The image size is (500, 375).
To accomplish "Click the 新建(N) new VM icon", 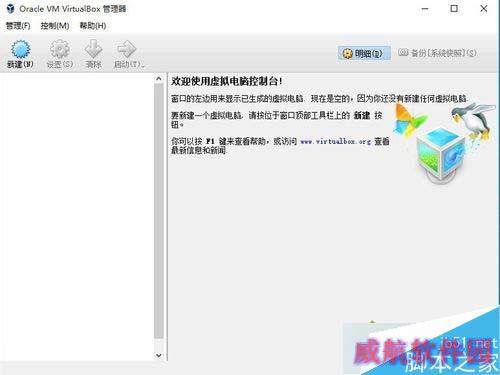I will (x=20, y=50).
